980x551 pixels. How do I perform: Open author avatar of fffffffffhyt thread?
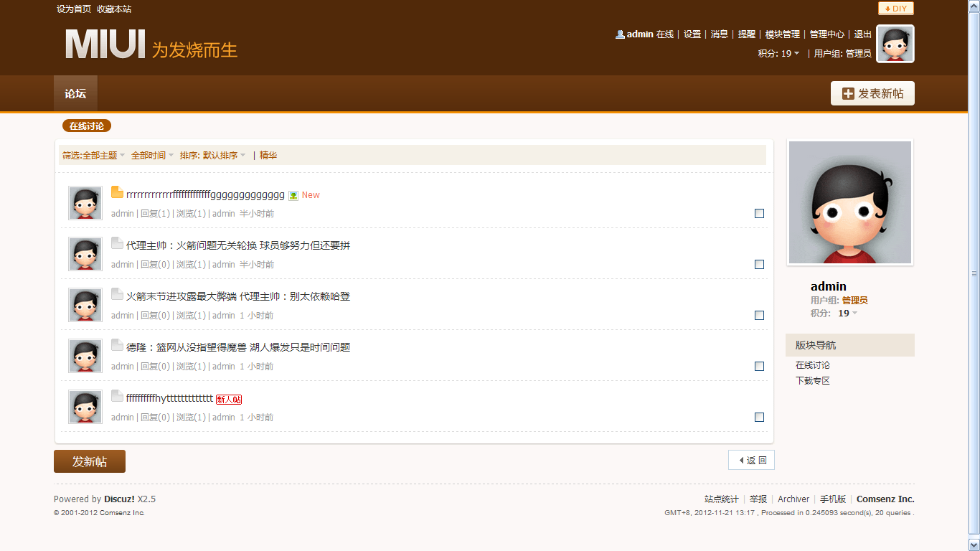click(x=85, y=407)
